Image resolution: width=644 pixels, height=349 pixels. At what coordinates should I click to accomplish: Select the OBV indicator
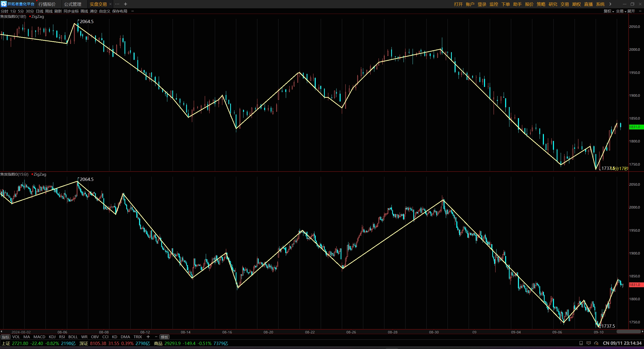click(95, 337)
